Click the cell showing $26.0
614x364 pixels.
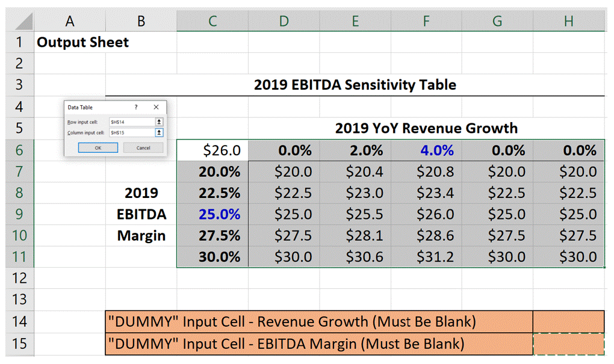click(x=212, y=150)
